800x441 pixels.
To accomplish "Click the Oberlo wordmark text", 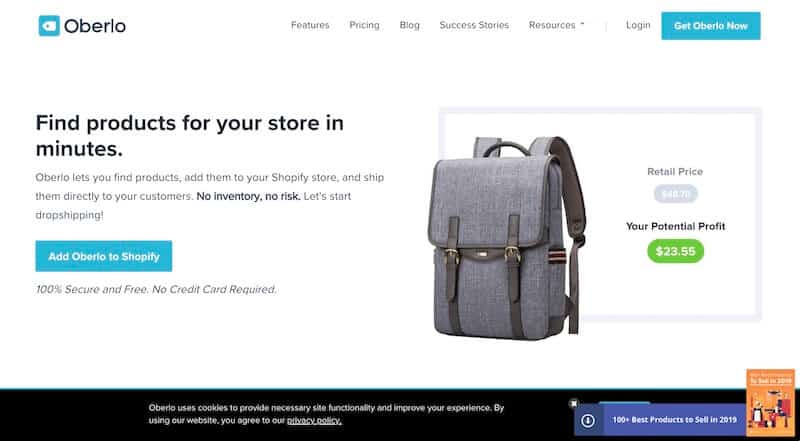I will 95,26.
